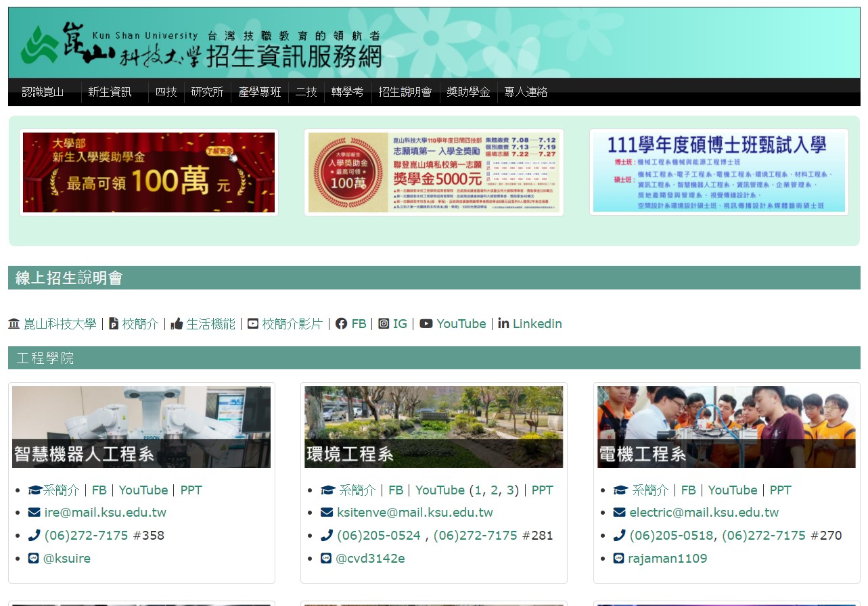868x606 pixels.
Task: Open the 研究所 navigation menu
Action: 207,93
